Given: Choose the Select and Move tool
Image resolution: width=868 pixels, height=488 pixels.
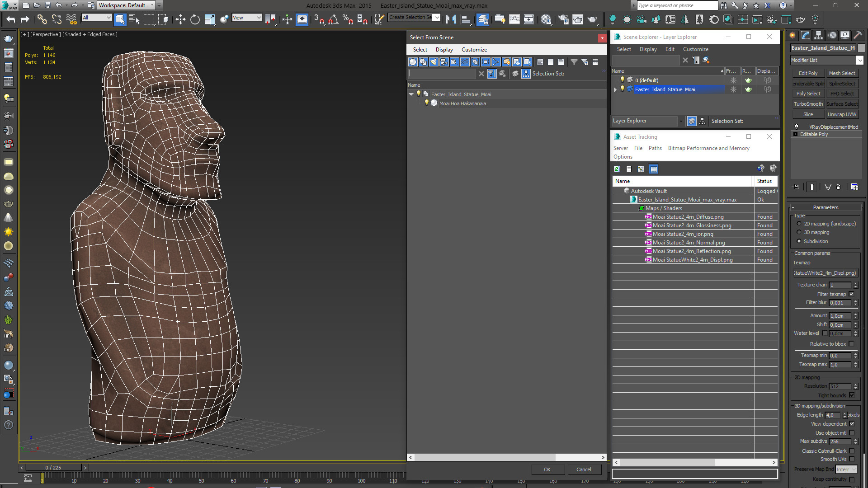Looking at the screenshot, I should 180,19.
